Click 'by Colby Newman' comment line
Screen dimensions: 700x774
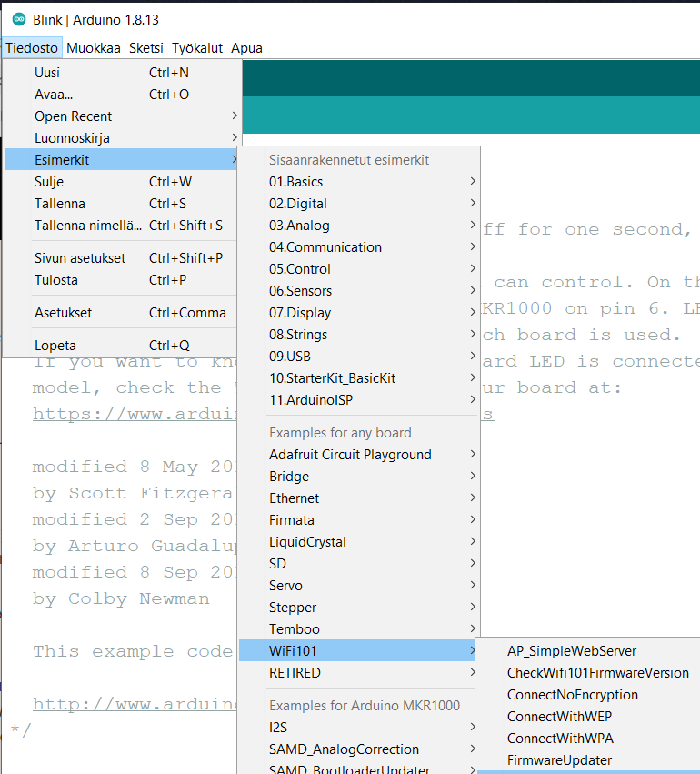(121, 598)
